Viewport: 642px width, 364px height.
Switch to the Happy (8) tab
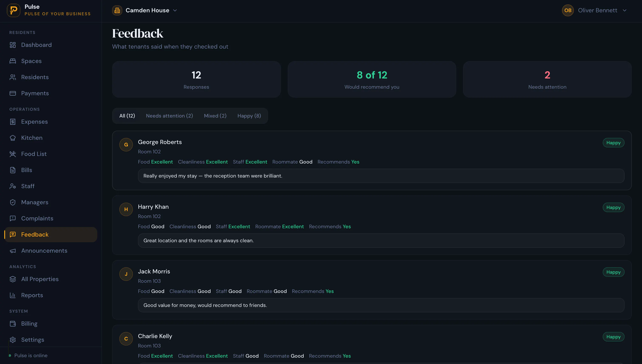click(249, 116)
